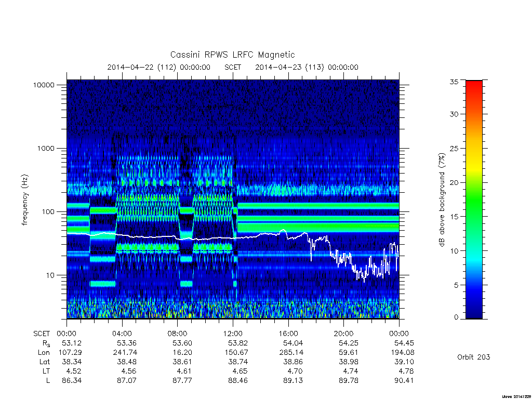This screenshot has height=399, width=532.
Task: Click the '35' colorbar tick label
Action: pos(454,82)
